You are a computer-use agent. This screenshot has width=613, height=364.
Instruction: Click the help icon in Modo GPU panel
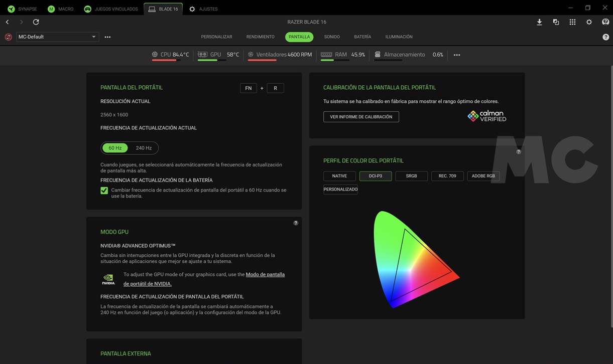[x=296, y=223]
